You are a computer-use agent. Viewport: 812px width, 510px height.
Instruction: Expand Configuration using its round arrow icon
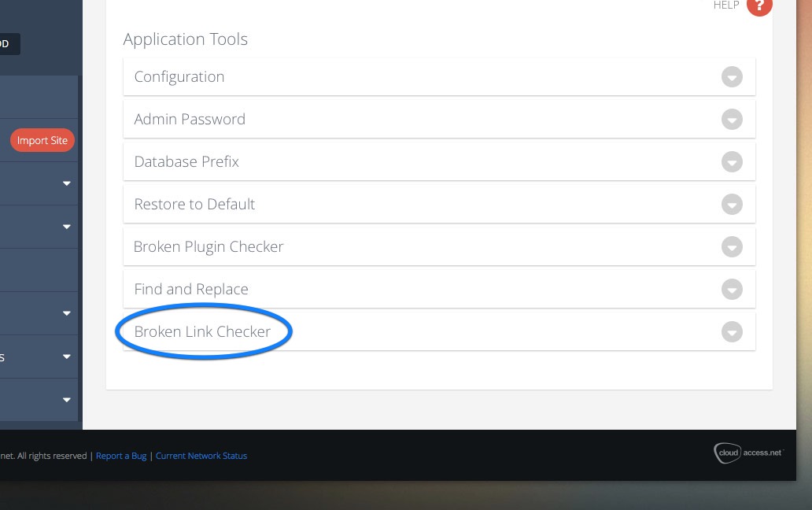[732, 77]
